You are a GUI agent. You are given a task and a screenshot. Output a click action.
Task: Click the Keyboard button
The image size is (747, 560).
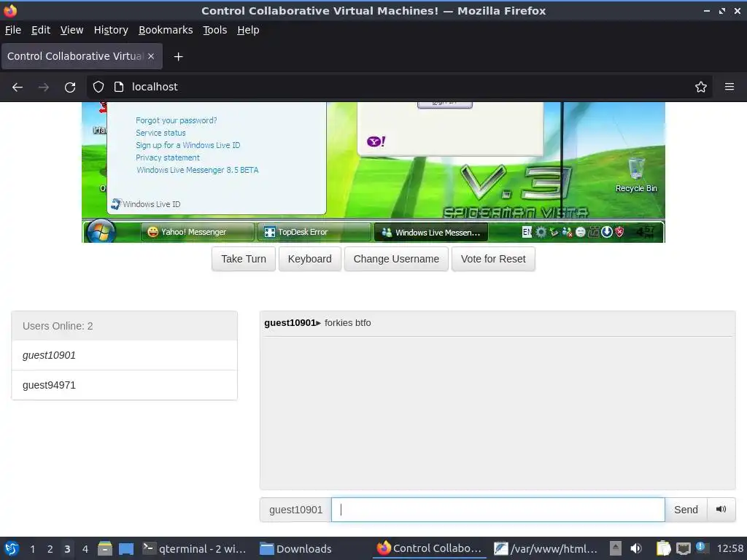[x=309, y=259]
